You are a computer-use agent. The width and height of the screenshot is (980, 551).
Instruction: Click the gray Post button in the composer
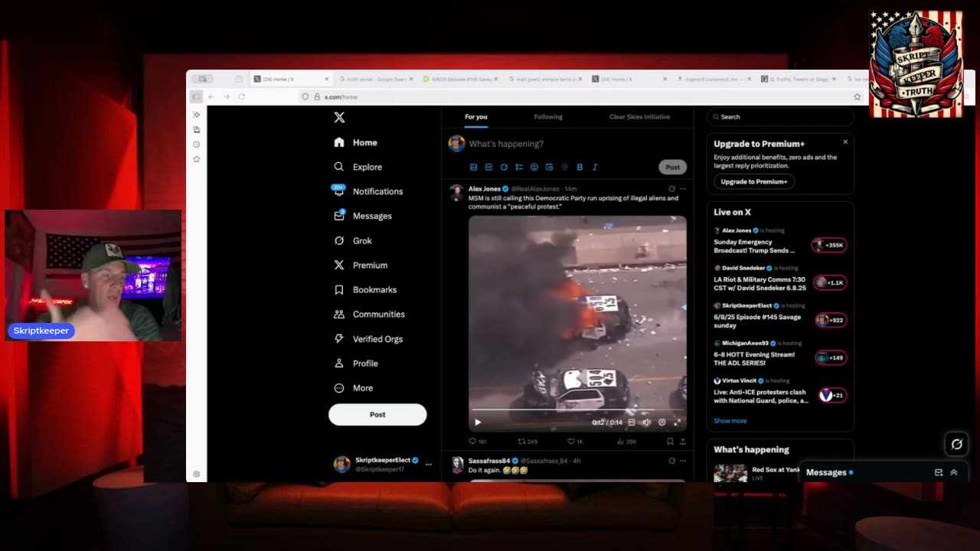(x=672, y=167)
